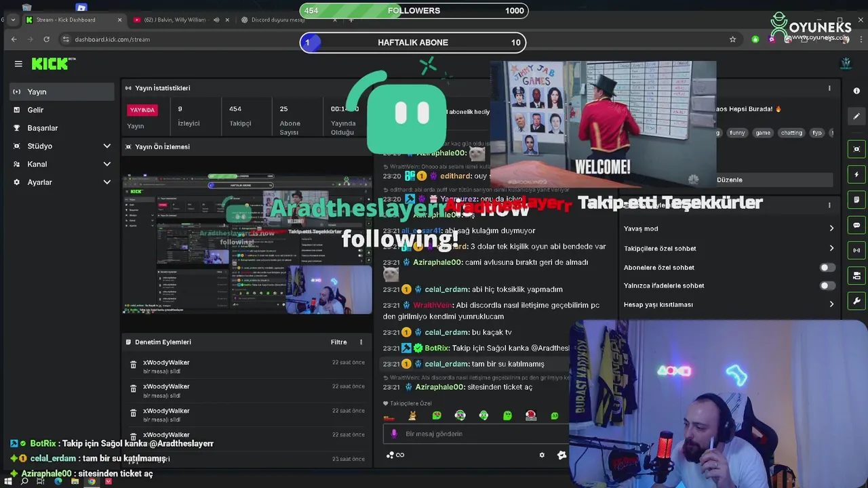This screenshot has height=488, width=868.
Task: Click the screen capture icon in right sidebar
Action: coord(856,149)
